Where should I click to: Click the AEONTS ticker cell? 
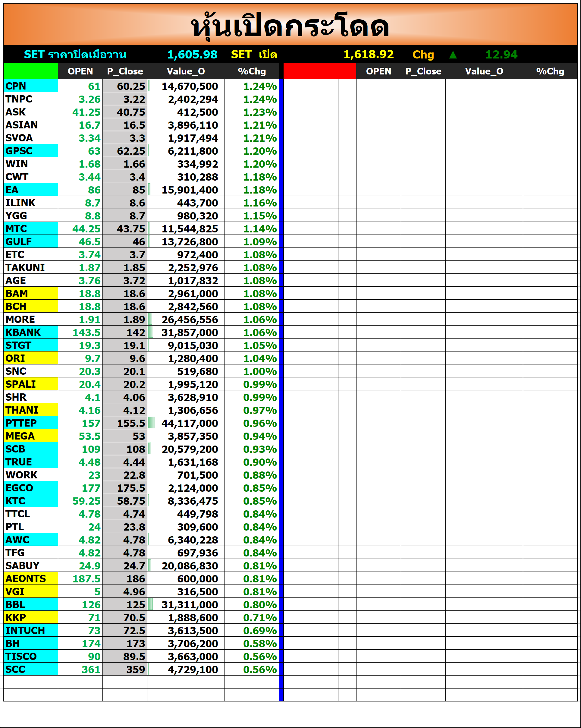(31, 578)
